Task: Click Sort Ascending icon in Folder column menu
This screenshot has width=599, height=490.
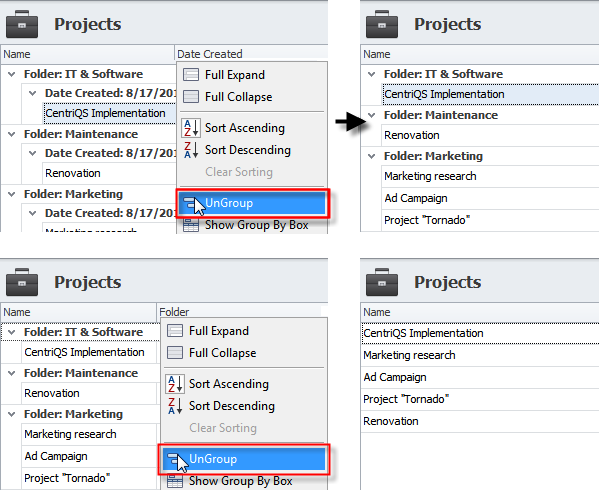Action: [x=175, y=384]
